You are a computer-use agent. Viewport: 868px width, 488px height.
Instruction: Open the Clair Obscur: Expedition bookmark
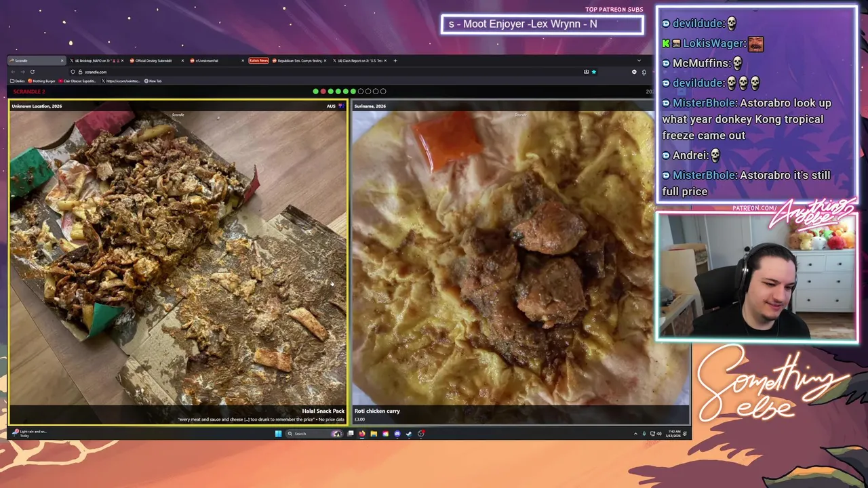click(77, 81)
